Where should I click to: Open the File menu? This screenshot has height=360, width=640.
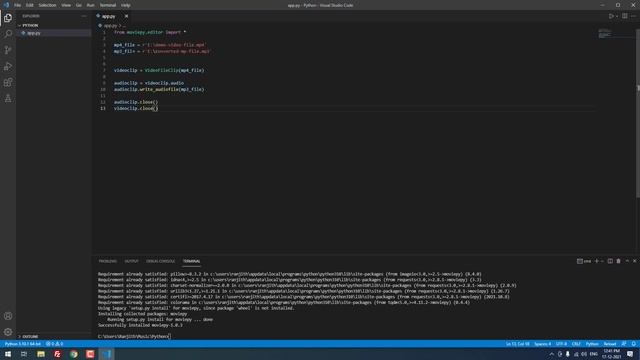tap(18, 5)
